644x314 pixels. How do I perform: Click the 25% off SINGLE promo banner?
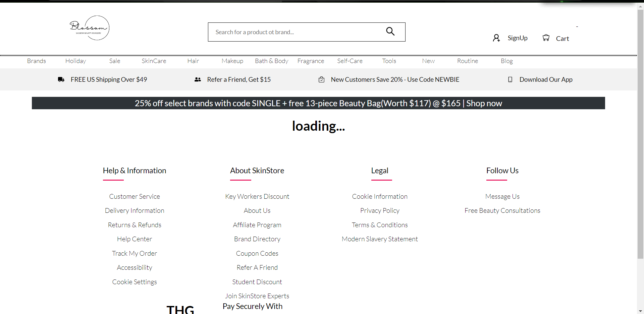coord(318,103)
